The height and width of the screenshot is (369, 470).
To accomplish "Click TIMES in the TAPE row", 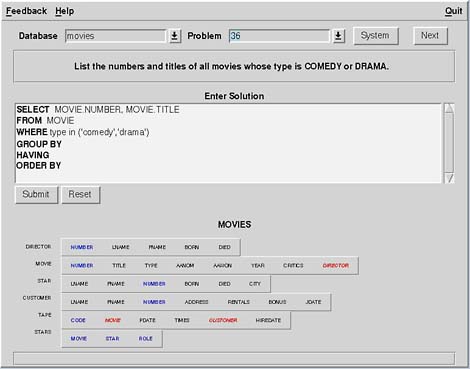I will pyautogui.click(x=182, y=320).
